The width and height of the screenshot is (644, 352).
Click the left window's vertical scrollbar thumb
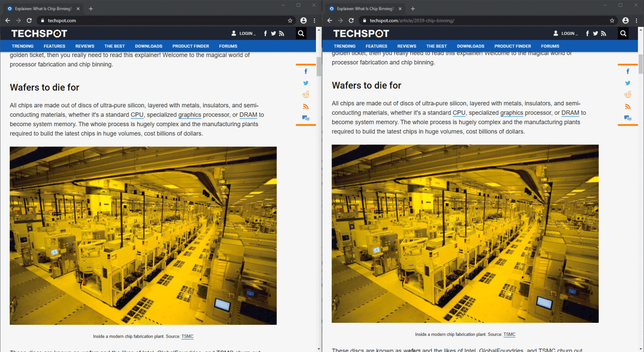coord(319,67)
